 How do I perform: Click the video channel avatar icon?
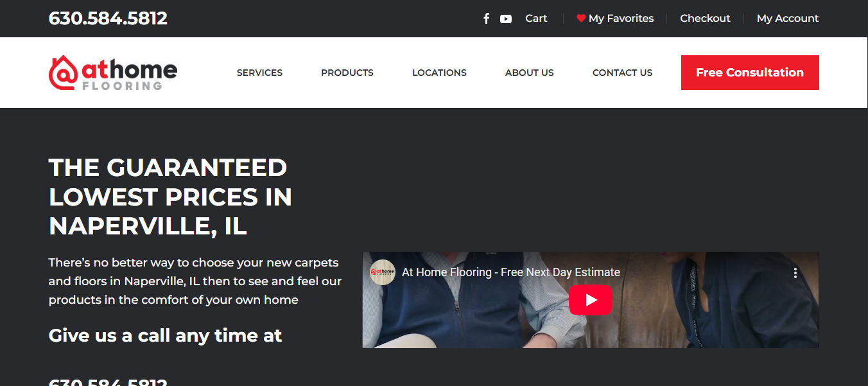click(383, 272)
